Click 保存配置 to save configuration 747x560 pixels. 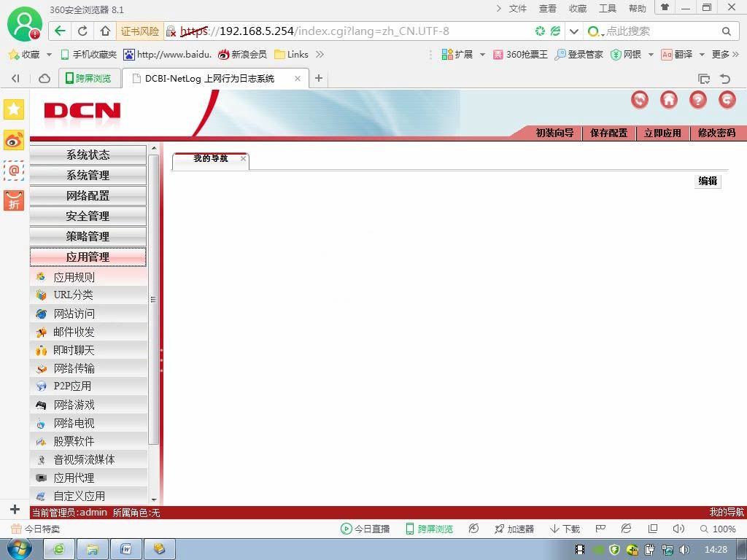pos(609,133)
